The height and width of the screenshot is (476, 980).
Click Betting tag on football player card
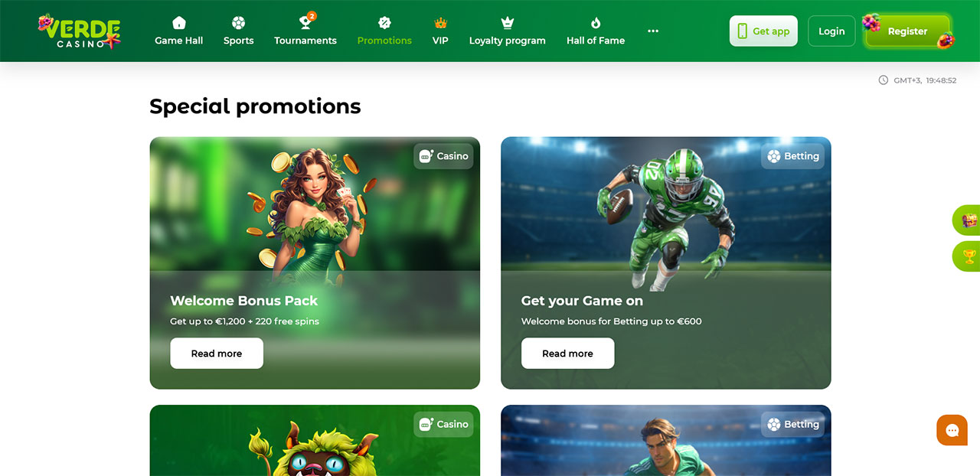click(793, 156)
